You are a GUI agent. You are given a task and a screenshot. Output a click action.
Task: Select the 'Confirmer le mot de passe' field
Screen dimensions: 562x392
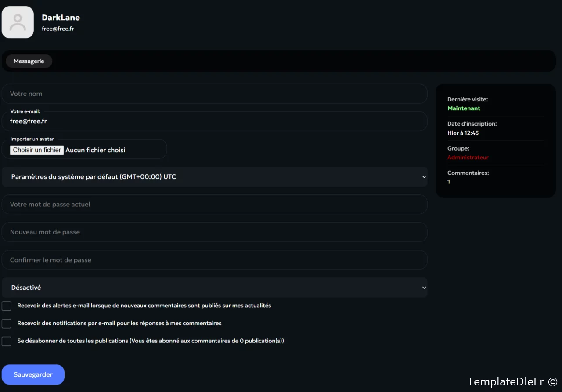(214, 260)
